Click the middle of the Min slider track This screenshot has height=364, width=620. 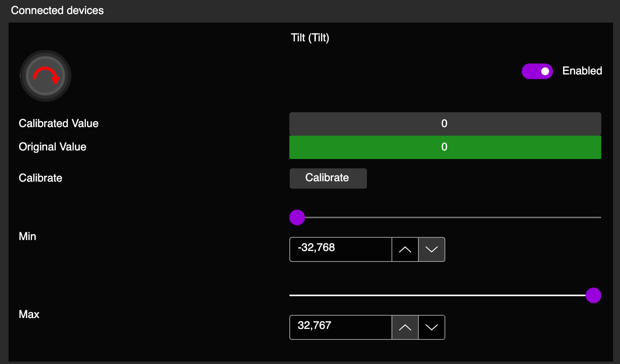coord(445,217)
